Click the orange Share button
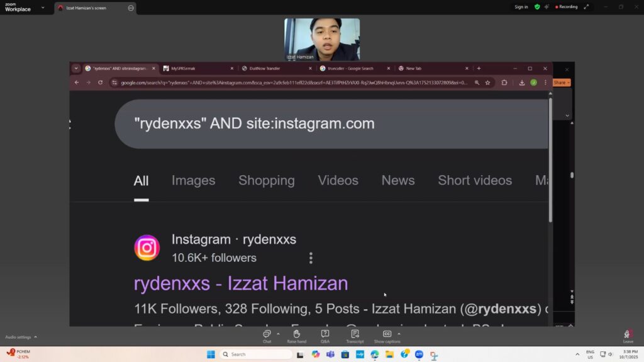644x362 pixels. [562, 82]
